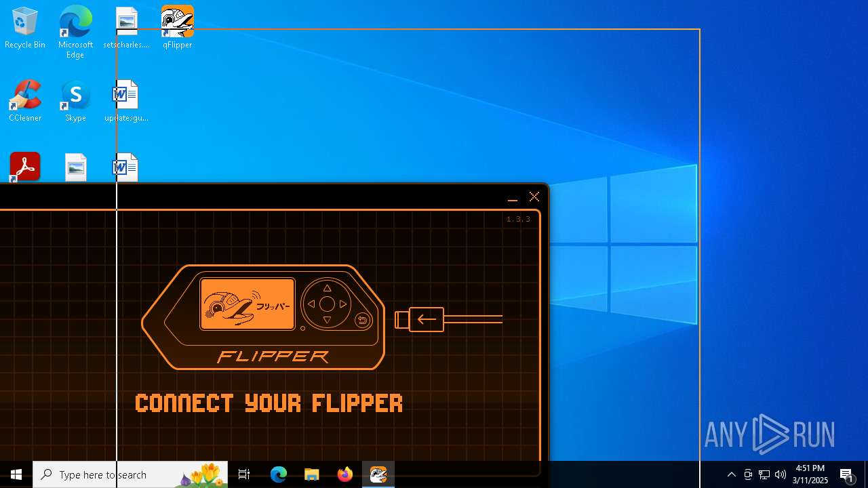Launch Microsoft Edge from the desktop
Screen dimensions: 868x488
coord(75,33)
